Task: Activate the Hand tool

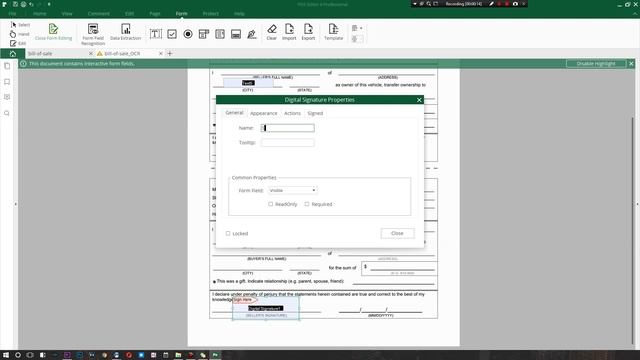Action: pyautogui.click(x=20, y=34)
